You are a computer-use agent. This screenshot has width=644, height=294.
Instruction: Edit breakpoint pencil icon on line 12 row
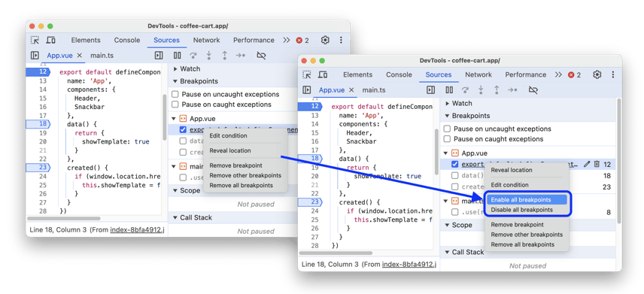pyautogui.click(x=587, y=164)
